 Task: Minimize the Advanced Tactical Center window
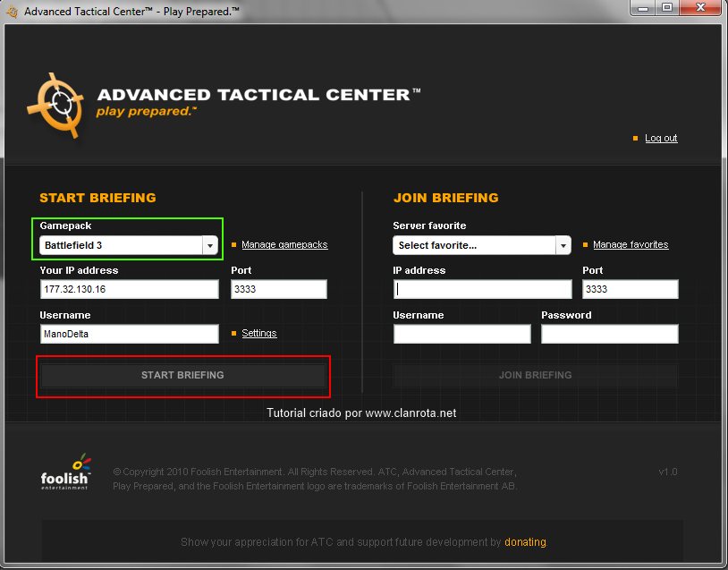tap(643, 8)
